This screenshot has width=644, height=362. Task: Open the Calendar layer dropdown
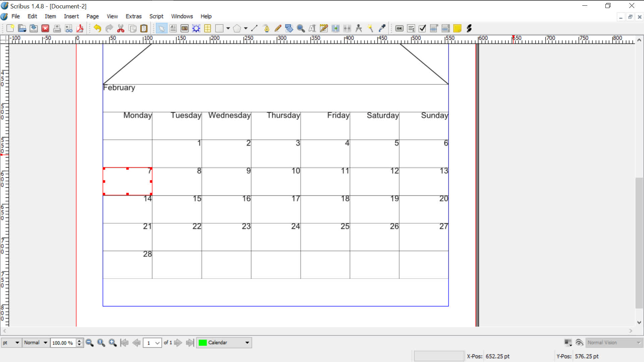point(247,343)
